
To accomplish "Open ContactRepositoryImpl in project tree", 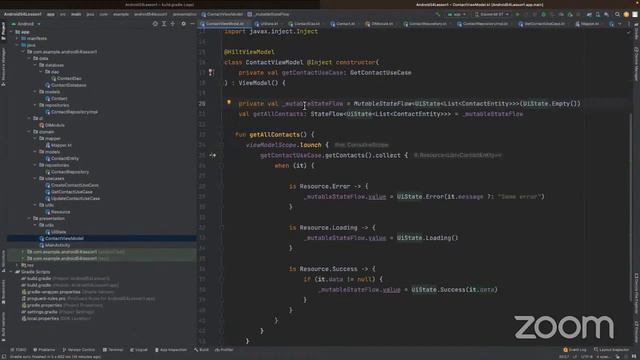I will click(x=71, y=112).
